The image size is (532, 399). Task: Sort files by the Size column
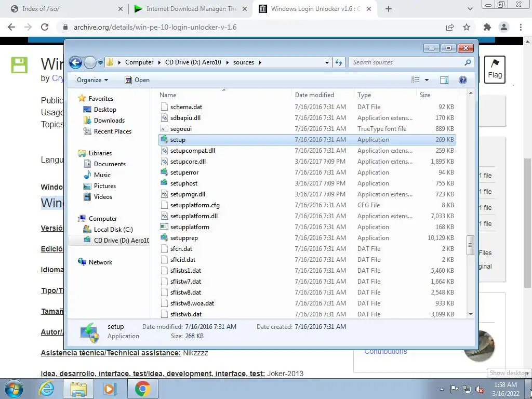437,95
